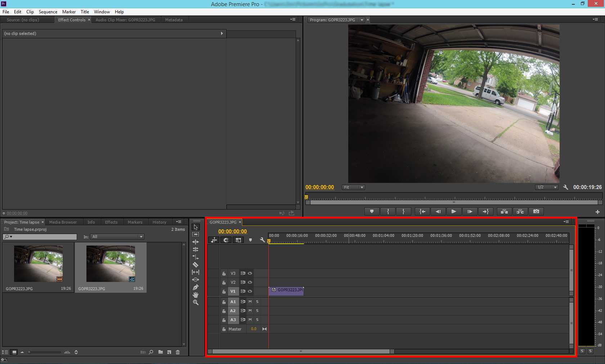This screenshot has width=605, height=364.
Task: Open timeline display settings wrench
Action: pos(262,240)
